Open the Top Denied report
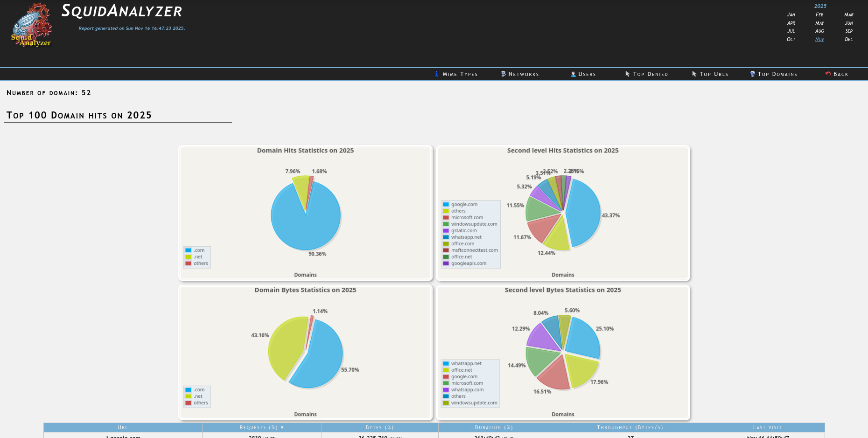 651,74
